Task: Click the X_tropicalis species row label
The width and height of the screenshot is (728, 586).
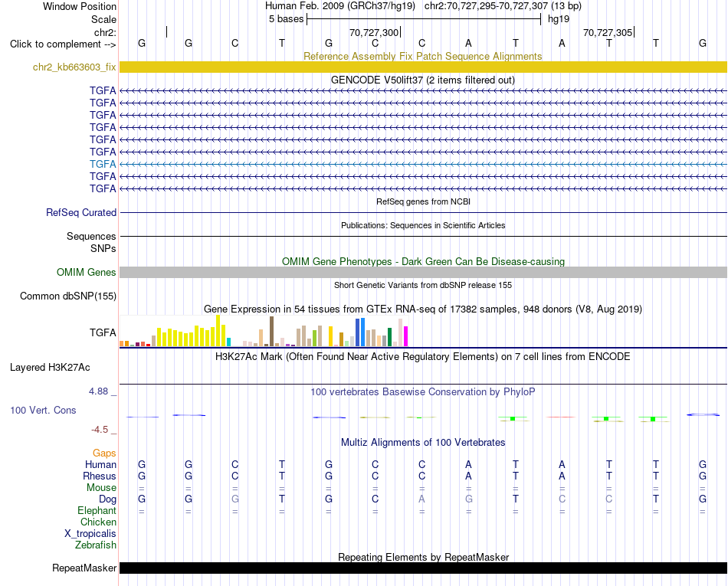Action: (90, 534)
